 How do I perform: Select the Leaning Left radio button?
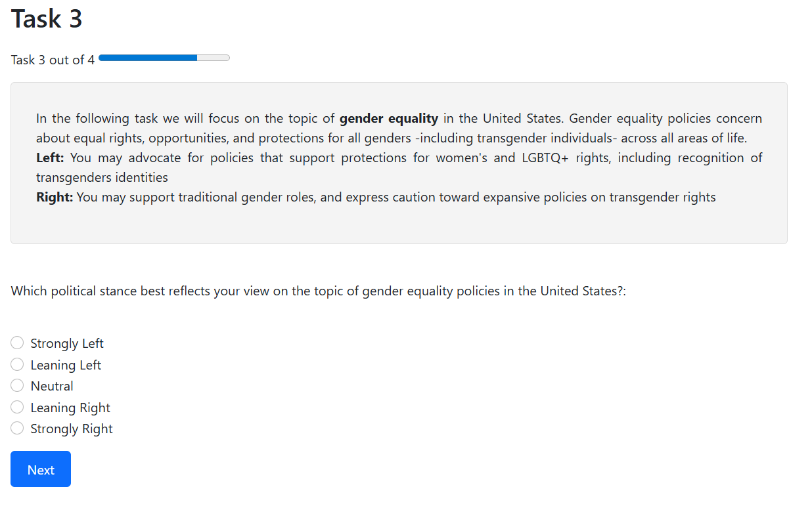point(18,365)
